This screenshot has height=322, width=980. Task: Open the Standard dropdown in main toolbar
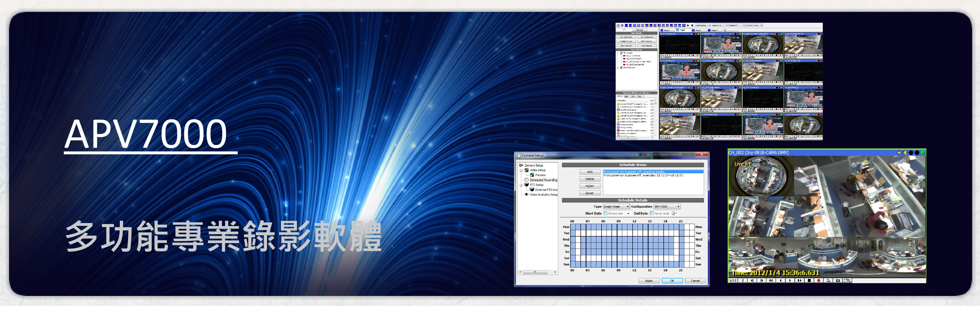tap(737, 25)
